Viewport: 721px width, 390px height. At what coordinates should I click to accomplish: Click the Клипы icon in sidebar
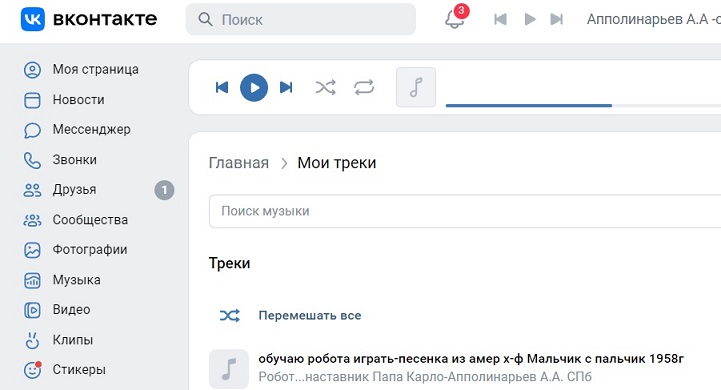pos(32,340)
